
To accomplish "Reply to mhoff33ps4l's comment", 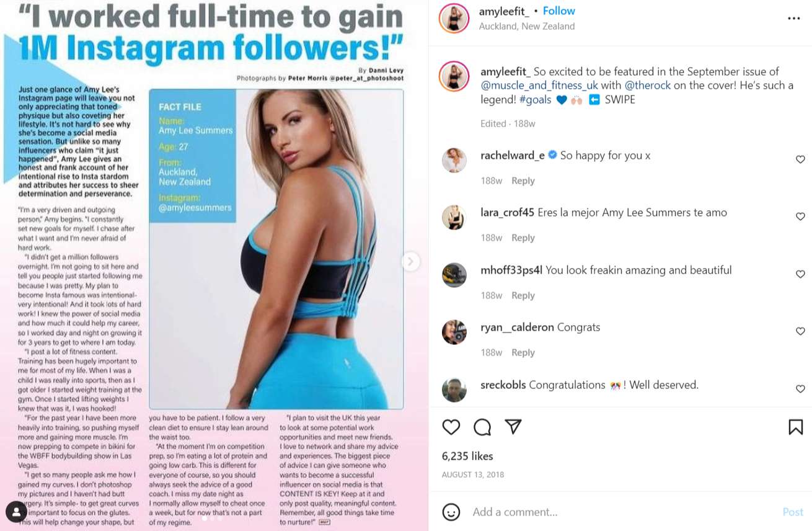I will (523, 295).
